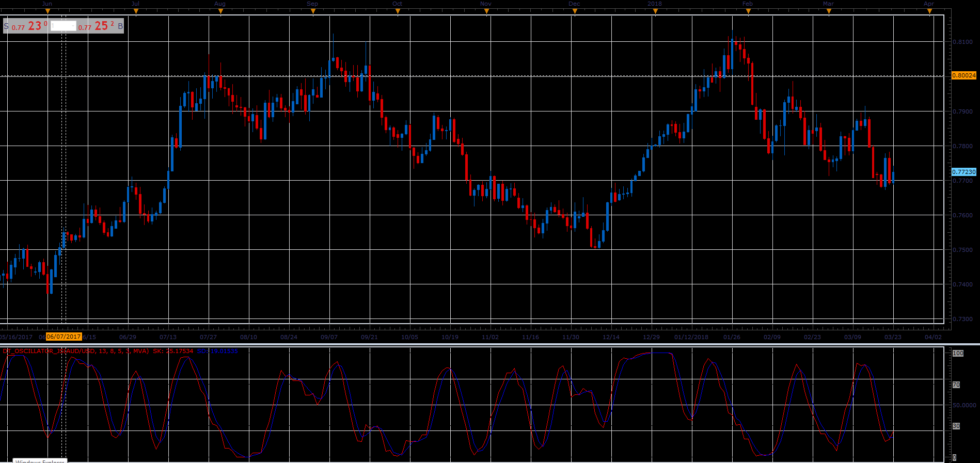The width and height of the screenshot is (980, 463).
Task: Click the 05/16/2017 date axis label
Action: point(16,337)
